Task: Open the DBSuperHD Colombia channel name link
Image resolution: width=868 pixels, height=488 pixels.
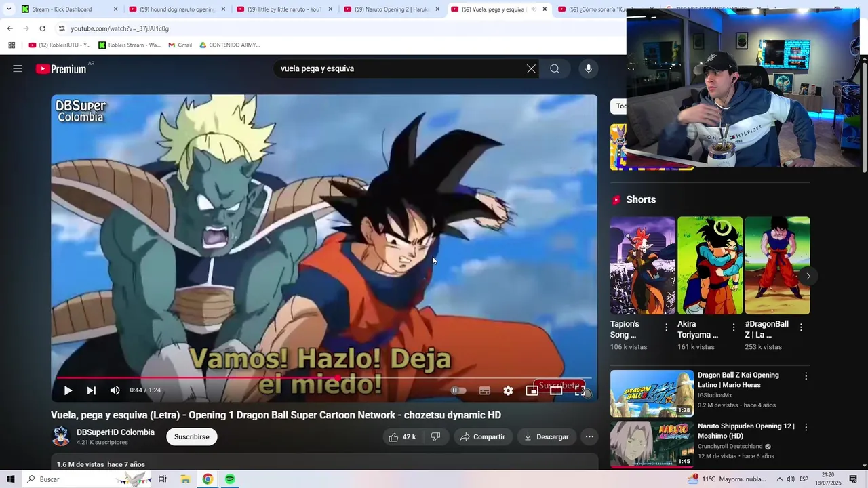Action: tap(115, 432)
